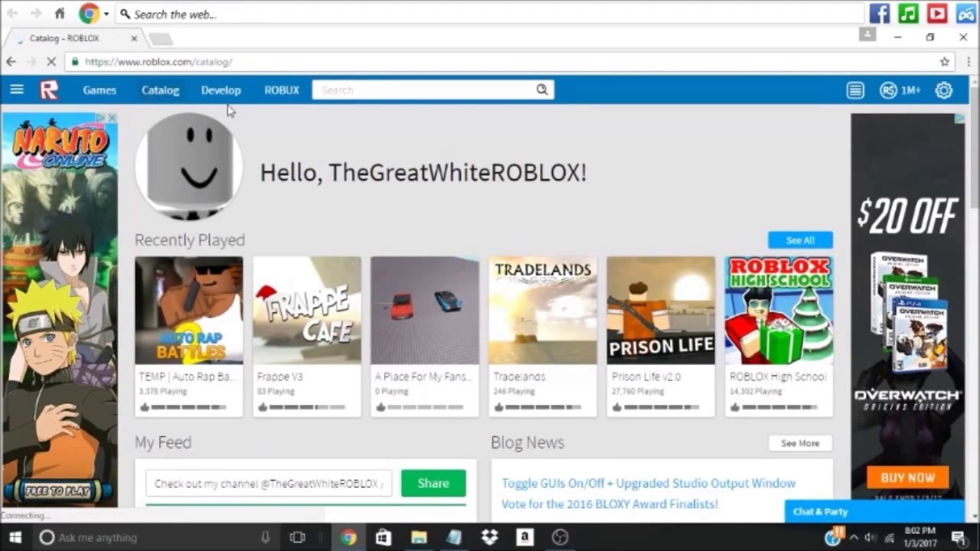Open dropdown arrow next to Chrome logo
Viewport: 980px width, 551px height.
[x=106, y=14]
